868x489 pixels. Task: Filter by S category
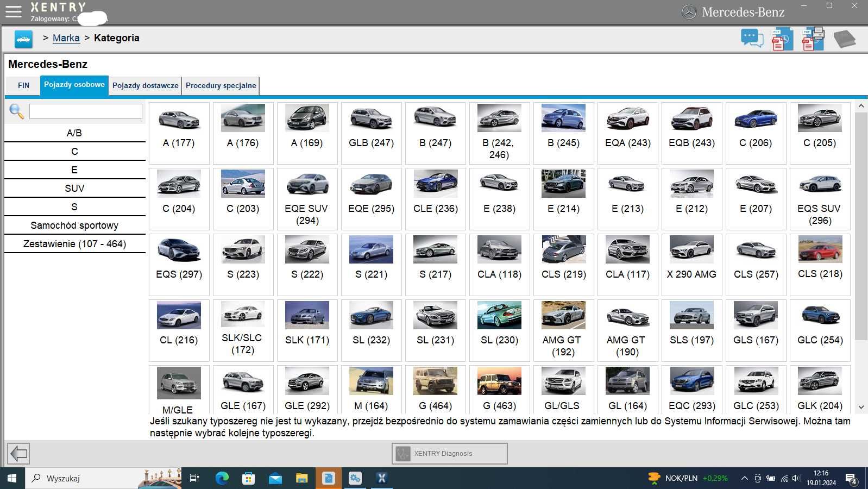(x=74, y=207)
